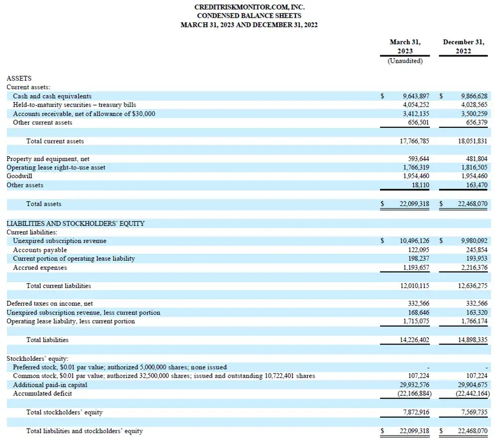Select the December Total assets value 22,468,070
The image size is (498, 448).
tap(473, 204)
